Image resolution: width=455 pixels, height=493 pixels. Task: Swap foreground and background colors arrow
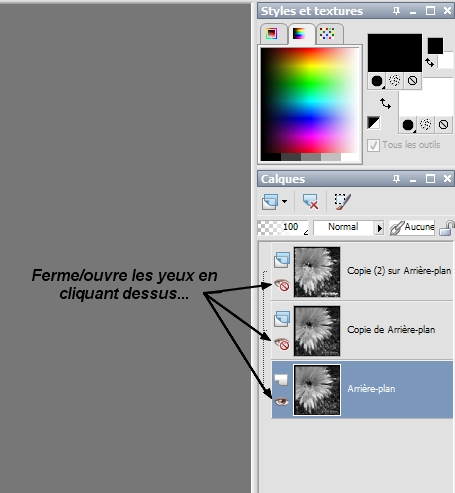click(x=430, y=62)
